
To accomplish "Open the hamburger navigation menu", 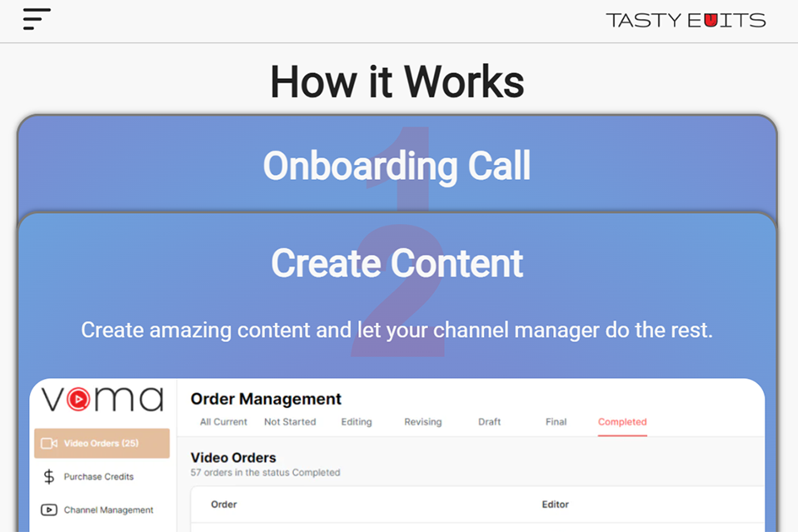I will 37,19.
